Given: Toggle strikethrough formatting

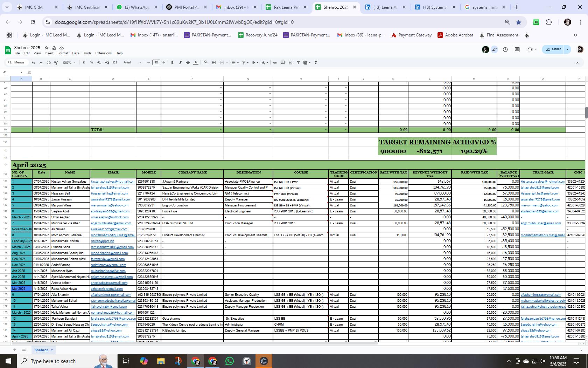Looking at the screenshot, I should pos(188,63).
